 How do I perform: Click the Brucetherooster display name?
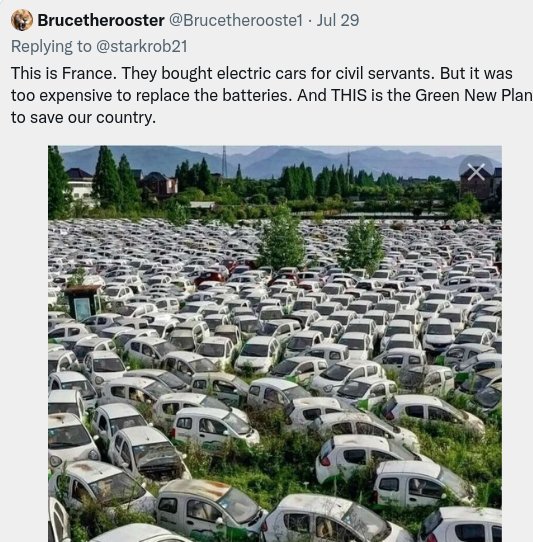click(101, 20)
